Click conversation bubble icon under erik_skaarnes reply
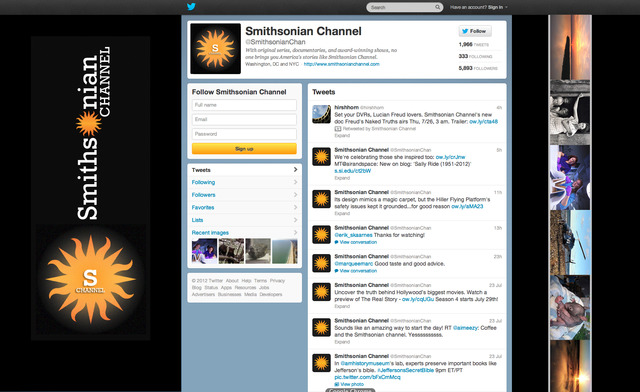This screenshot has height=392, width=640. tap(336, 242)
